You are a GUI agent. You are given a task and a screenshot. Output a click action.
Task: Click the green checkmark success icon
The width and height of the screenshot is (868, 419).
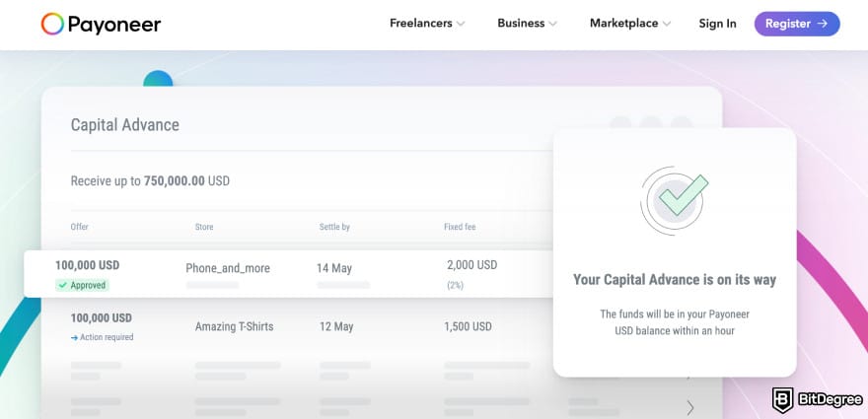coord(675,199)
